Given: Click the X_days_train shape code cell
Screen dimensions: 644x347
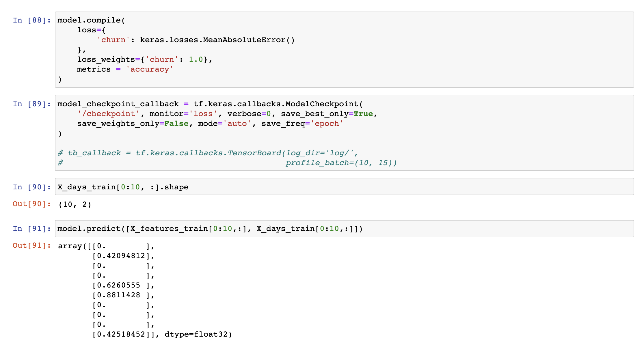Looking at the screenshot, I should point(344,186).
